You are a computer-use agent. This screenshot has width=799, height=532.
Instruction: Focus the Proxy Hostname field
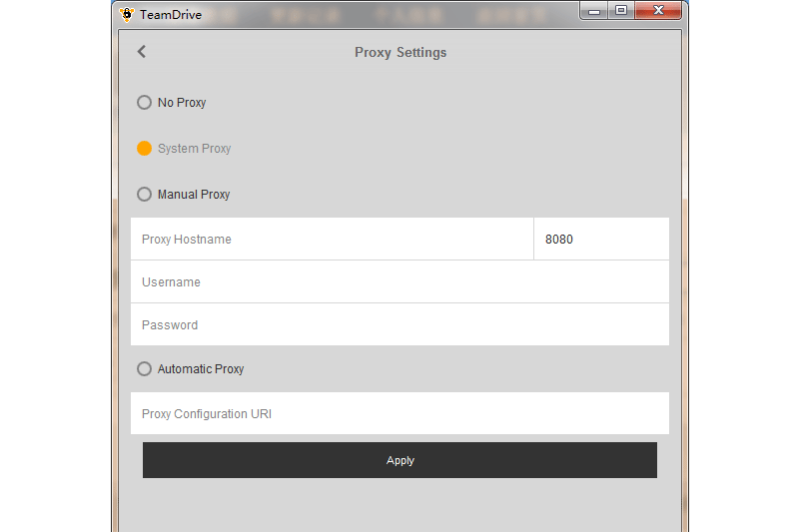coord(332,239)
